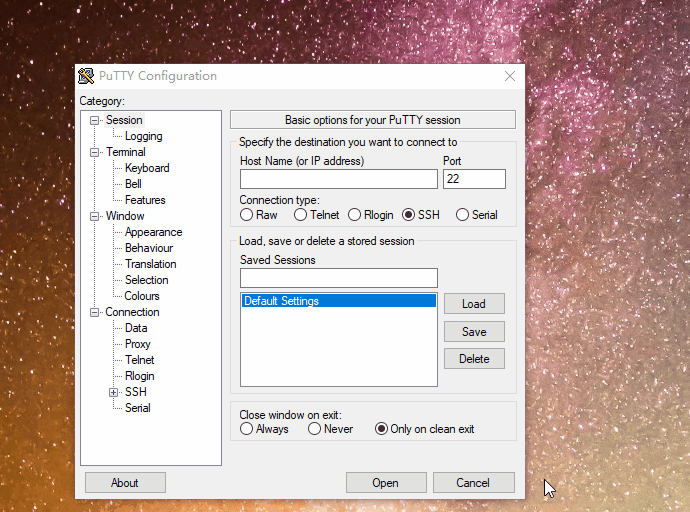Image resolution: width=690 pixels, height=512 pixels.
Task: Click the Cancel button
Action: (473, 483)
